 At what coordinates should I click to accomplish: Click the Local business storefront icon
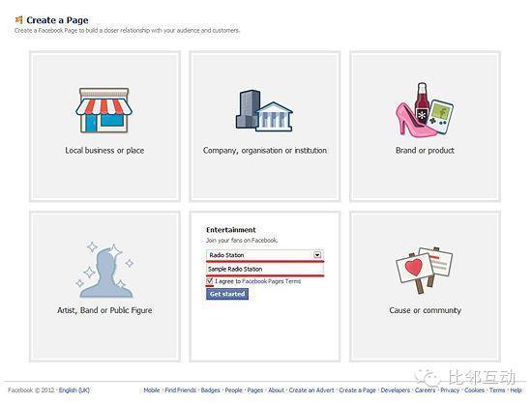(x=103, y=110)
